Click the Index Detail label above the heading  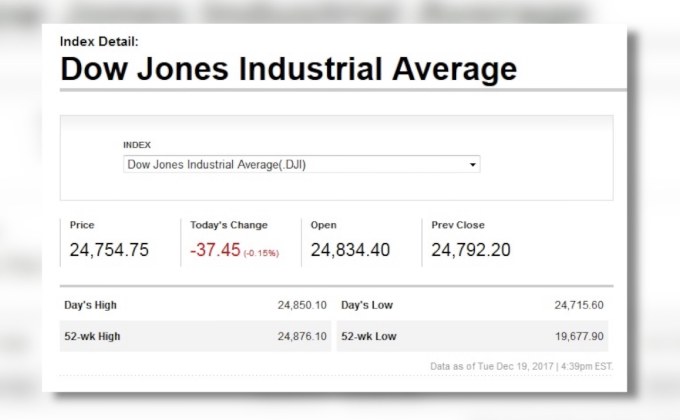click(99, 41)
